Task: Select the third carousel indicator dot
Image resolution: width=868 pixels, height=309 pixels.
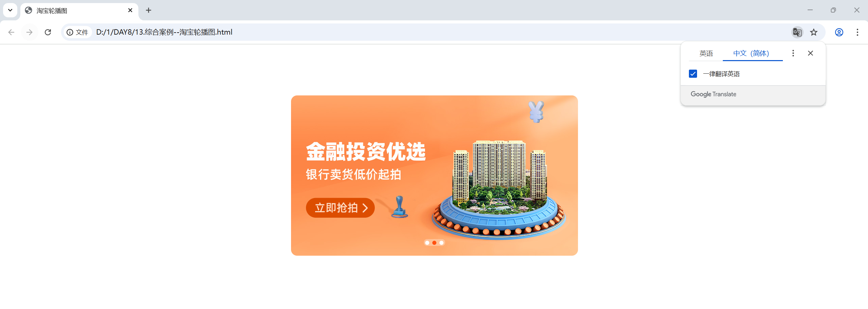Action: click(x=441, y=242)
